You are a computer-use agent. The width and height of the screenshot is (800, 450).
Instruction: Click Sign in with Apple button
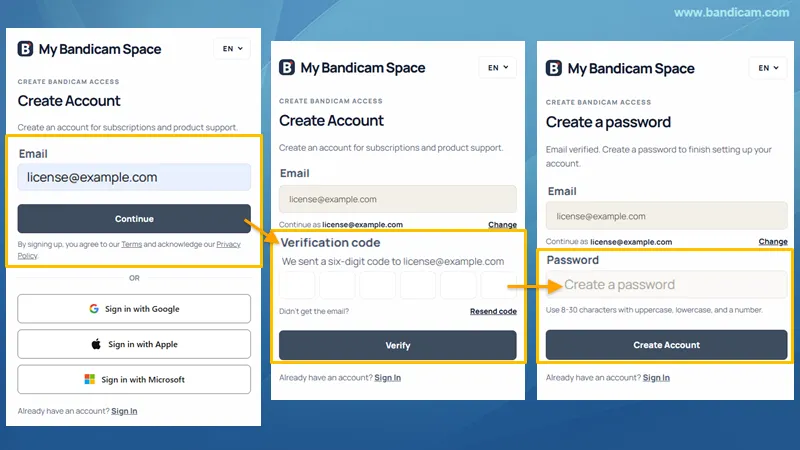click(134, 344)
